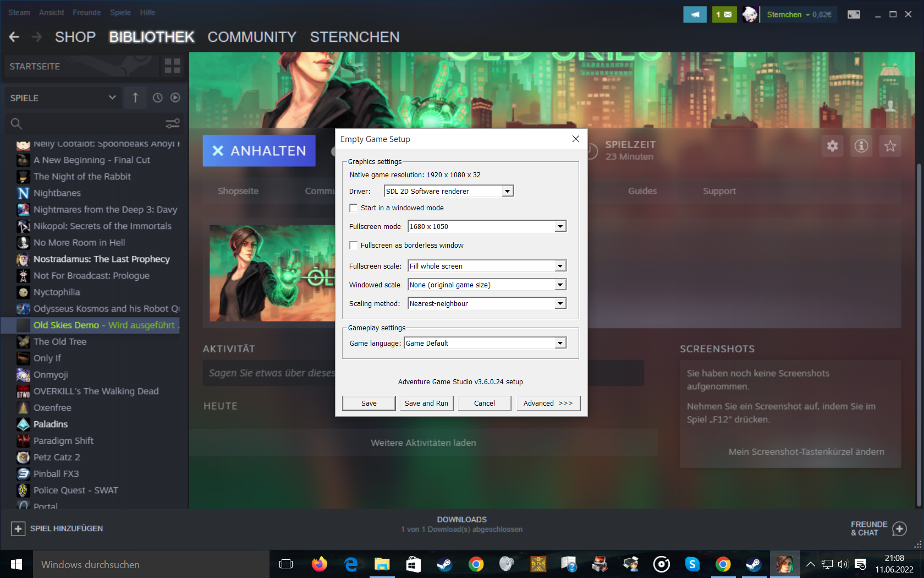This screenshot has width=924, height=578.
Task: Click the Windows Start button
Action: click(x=16, y=564)
